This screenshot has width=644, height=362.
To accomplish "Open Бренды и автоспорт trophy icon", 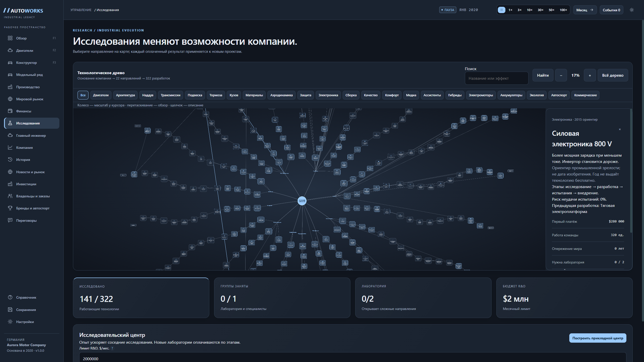I will (x=10, y=208).
